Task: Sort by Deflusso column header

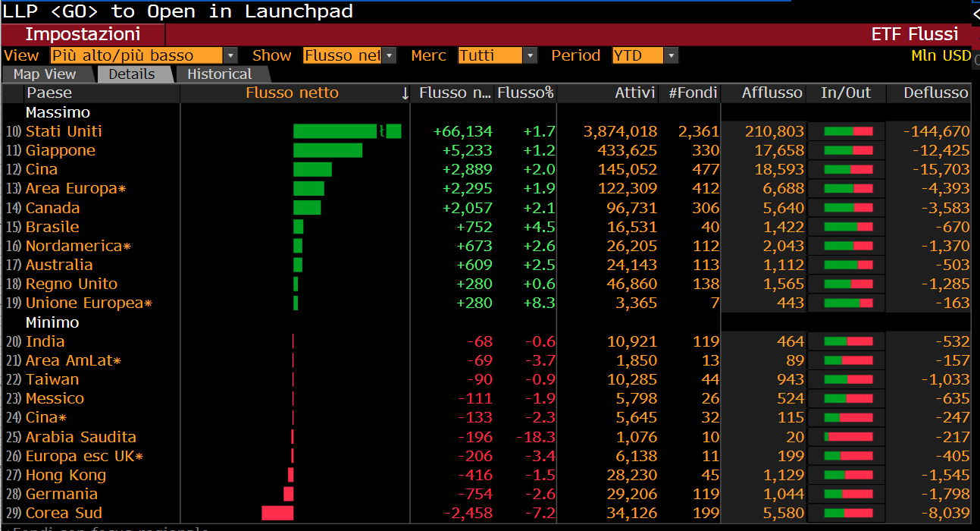Action: [935, 93]
